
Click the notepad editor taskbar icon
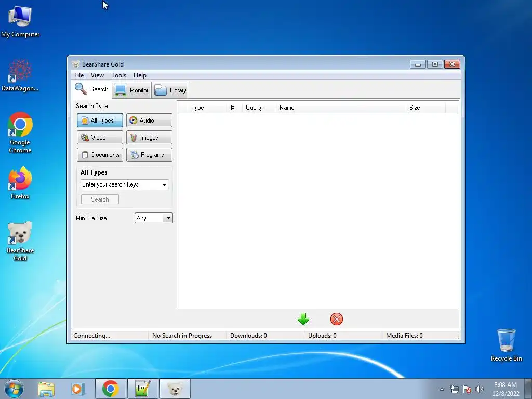[142, 389]
